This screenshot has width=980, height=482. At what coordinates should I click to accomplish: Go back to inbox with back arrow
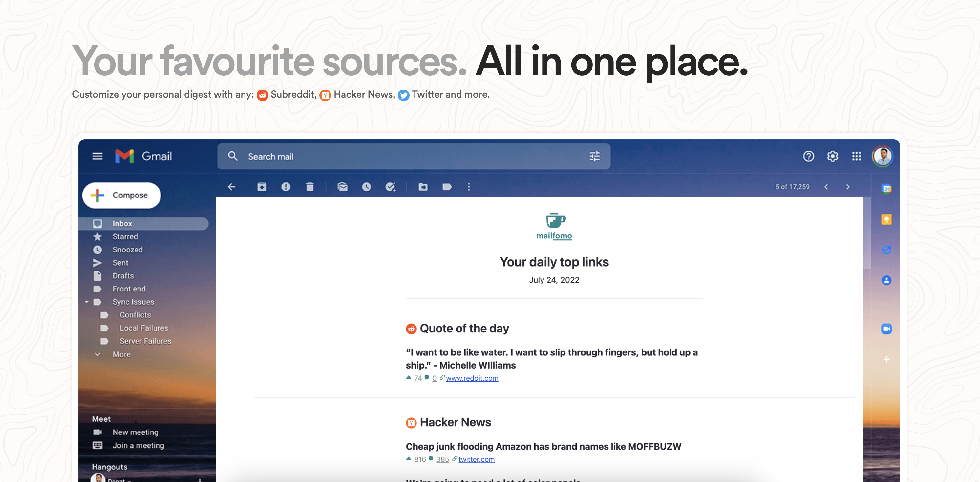click(232, 187)
